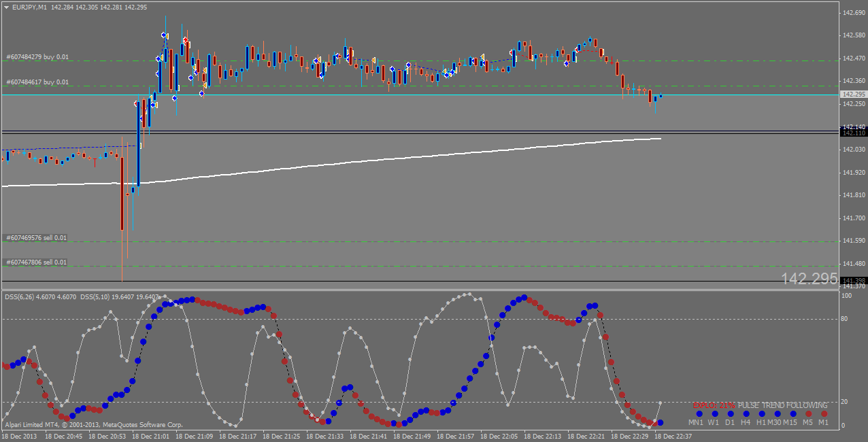Viewport: 868px width, 442px height.
Task: Click the EXPLO: 21% red text
Action: 714,405
